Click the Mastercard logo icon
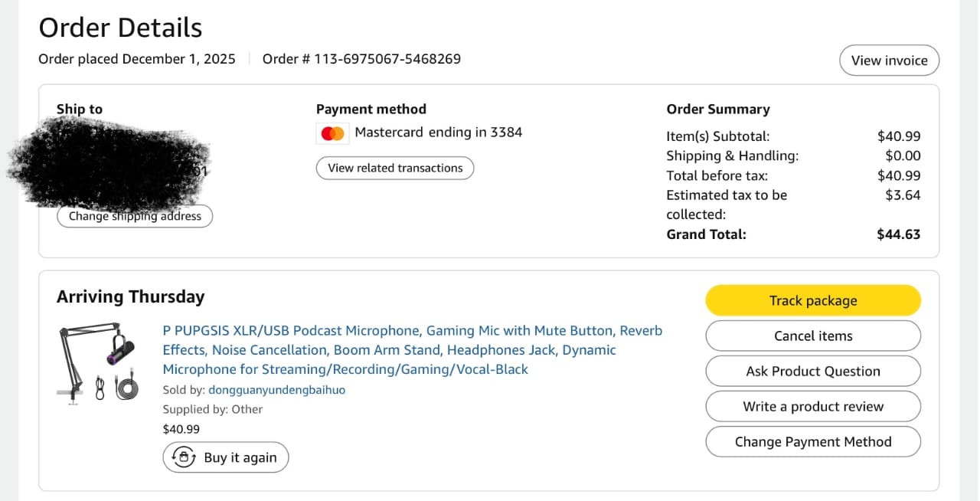Image resolution: width=980 pixels, height=501 pixels. [332, 133]
